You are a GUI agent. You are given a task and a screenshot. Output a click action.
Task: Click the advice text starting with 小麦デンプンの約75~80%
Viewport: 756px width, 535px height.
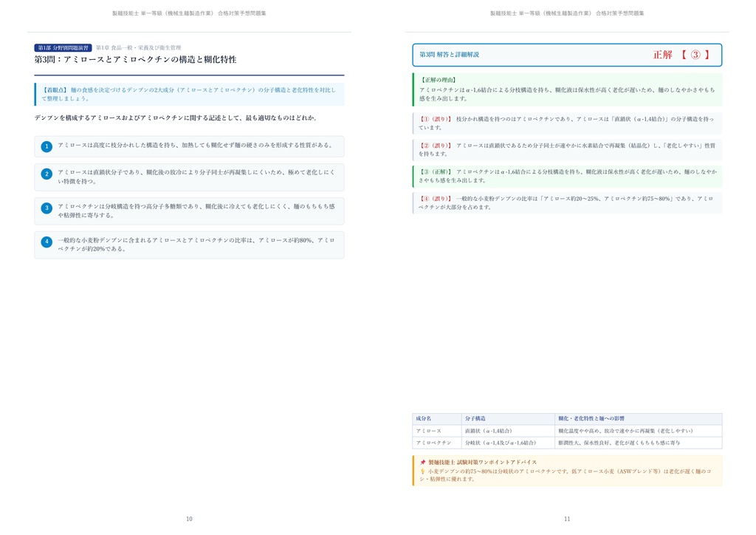click(565, 475)
